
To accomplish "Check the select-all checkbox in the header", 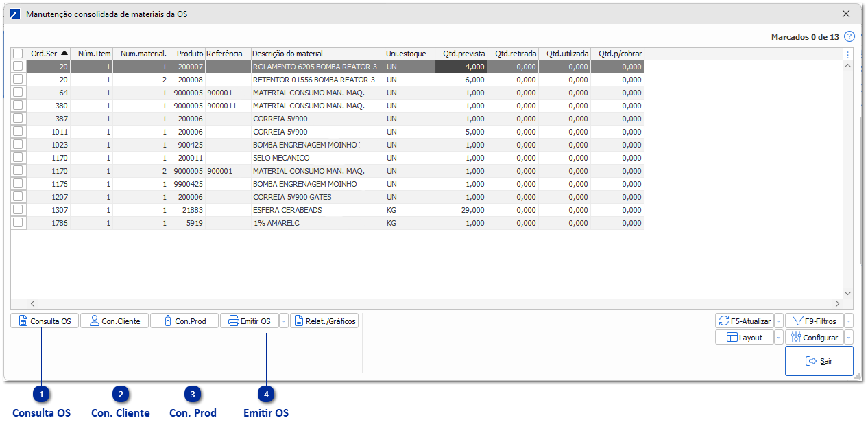I will [x=18, y=53].
